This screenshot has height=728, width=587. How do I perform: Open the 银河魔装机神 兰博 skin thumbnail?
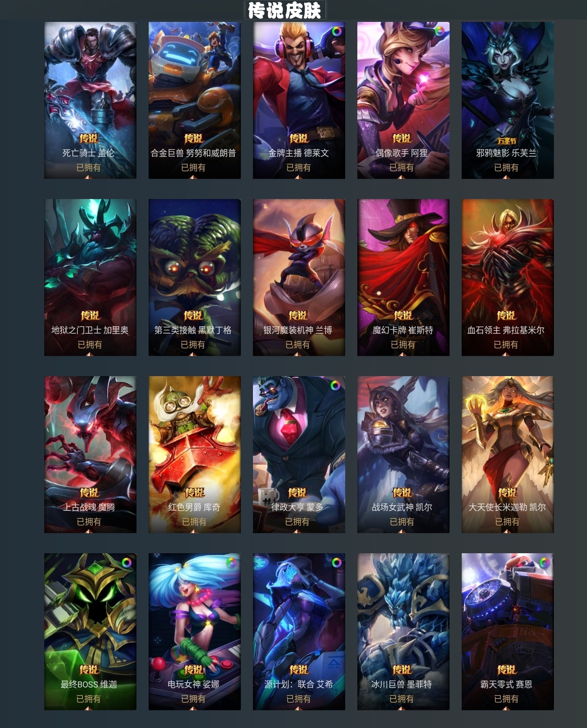point(299,277)
